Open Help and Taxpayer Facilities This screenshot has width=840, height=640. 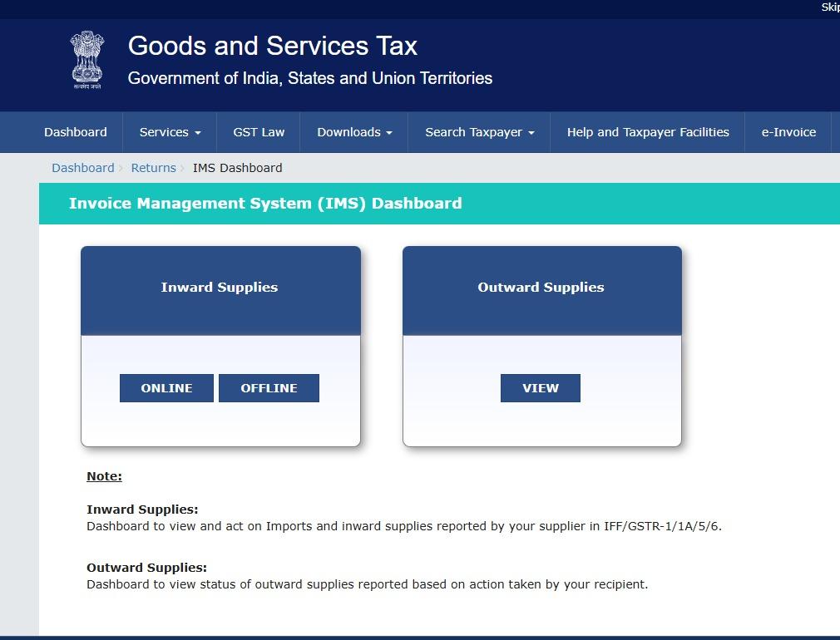click(x=648, y=132)
